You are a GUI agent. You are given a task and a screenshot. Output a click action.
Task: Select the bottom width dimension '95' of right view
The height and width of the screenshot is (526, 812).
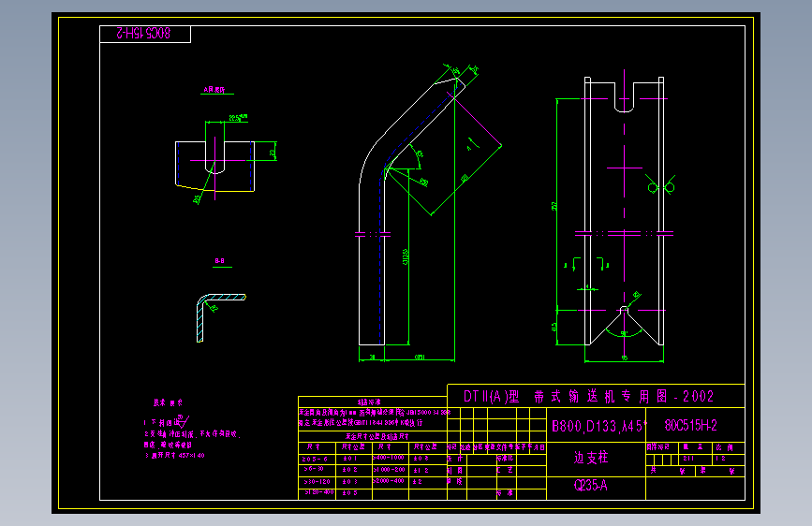625,358
